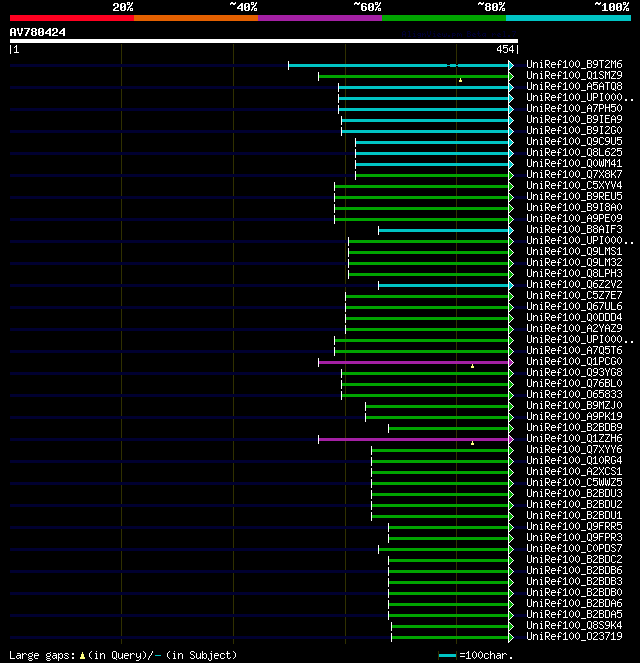Click the cyan ~100% identity legend segment

568,18
